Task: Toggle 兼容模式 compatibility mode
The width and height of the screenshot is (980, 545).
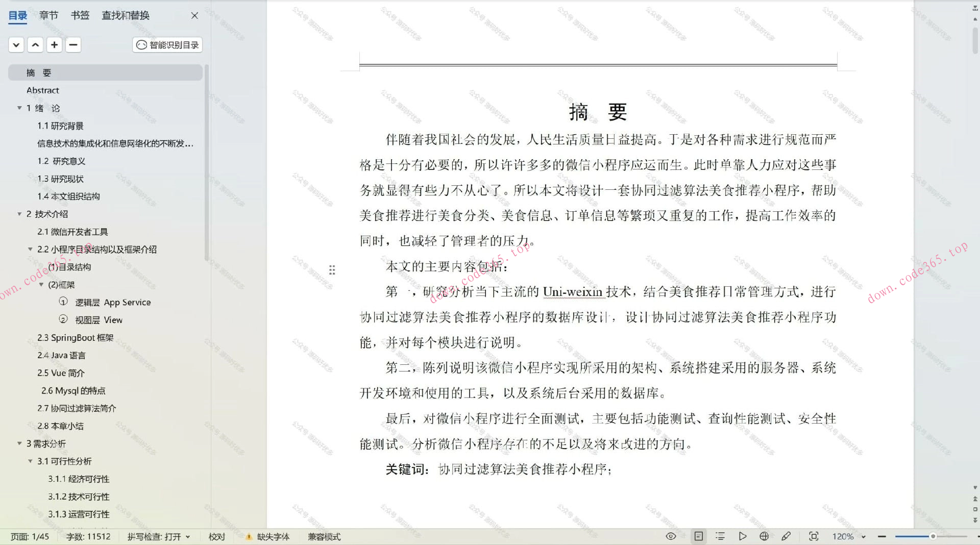Action: 324,536
